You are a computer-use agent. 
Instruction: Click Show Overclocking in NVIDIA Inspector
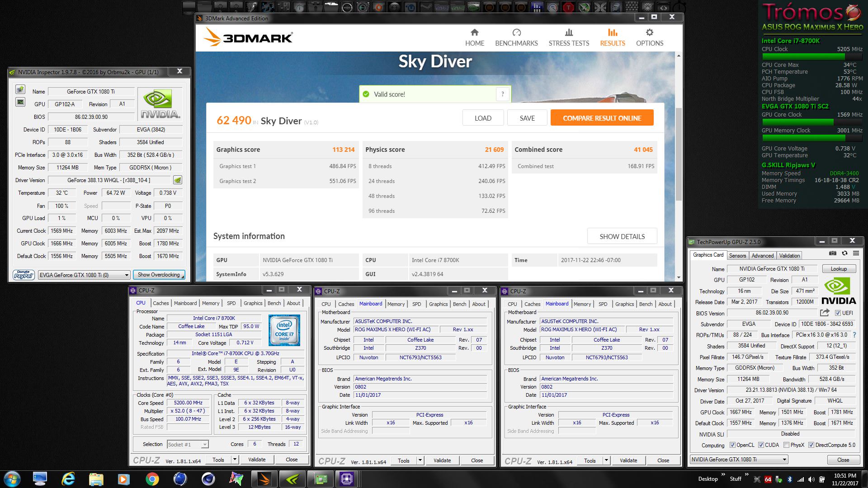159,275
